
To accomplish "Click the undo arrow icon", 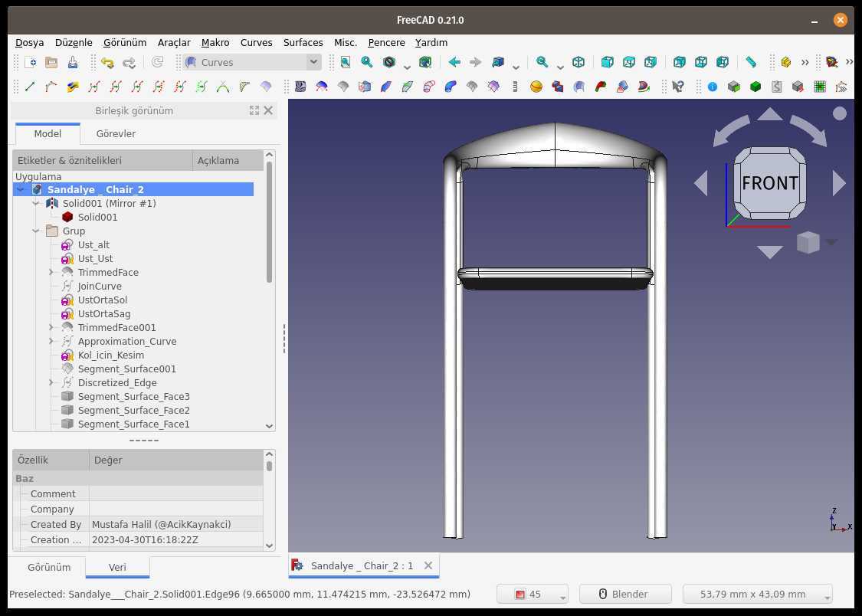I will 107,62.
